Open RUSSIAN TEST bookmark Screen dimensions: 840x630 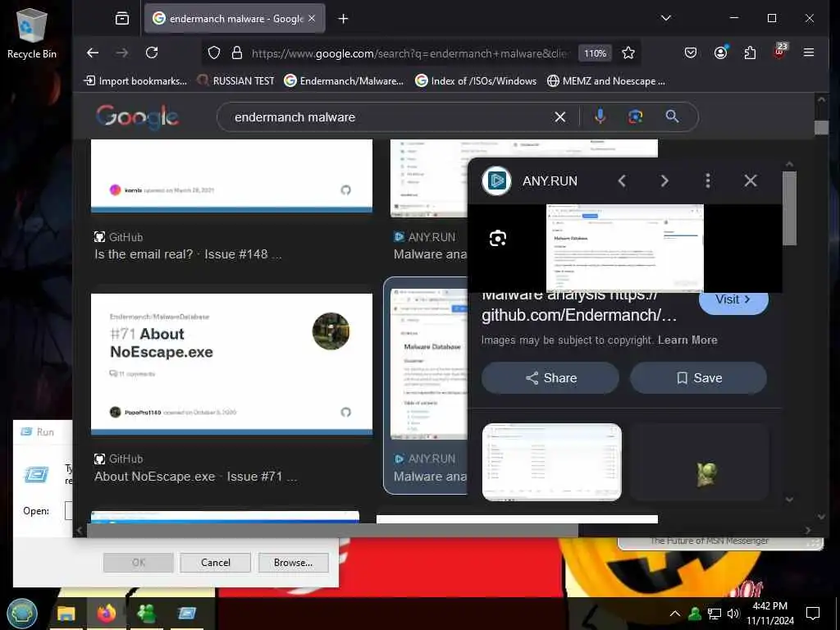pyautogui.click(x=235, y=81)
